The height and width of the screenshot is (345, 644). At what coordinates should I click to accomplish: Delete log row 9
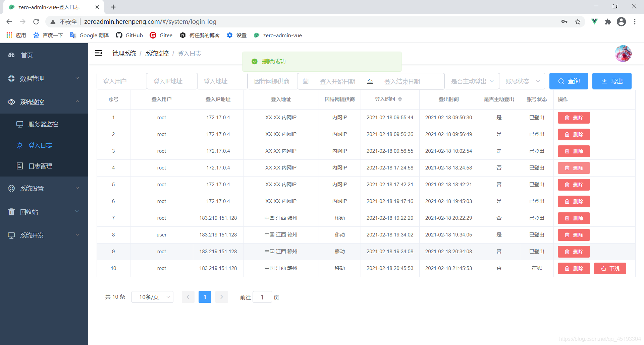pyautogui.click(x=574, y=252)
